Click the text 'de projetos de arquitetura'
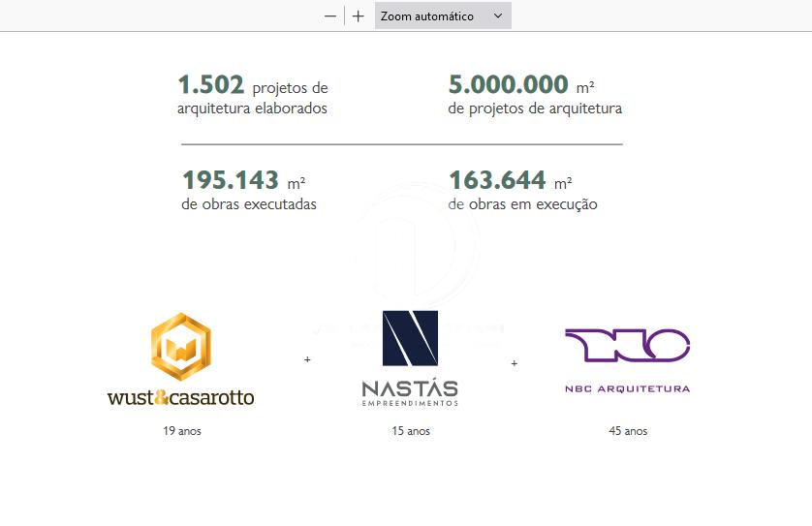The image size is (812, 526). pos(535,108)
